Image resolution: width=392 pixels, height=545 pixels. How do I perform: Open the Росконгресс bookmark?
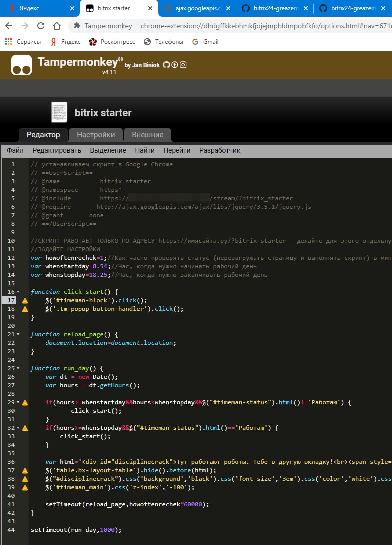click(x=112, y=41)
